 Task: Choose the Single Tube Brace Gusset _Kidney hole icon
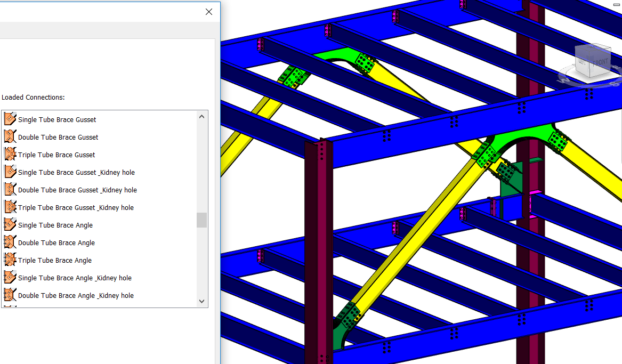pos(10,172)
